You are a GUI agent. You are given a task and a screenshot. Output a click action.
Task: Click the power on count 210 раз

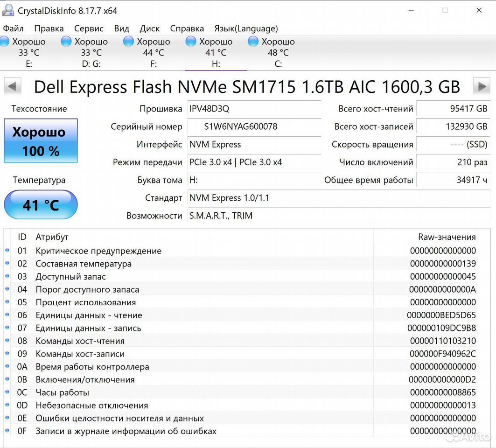pos(453,162)
